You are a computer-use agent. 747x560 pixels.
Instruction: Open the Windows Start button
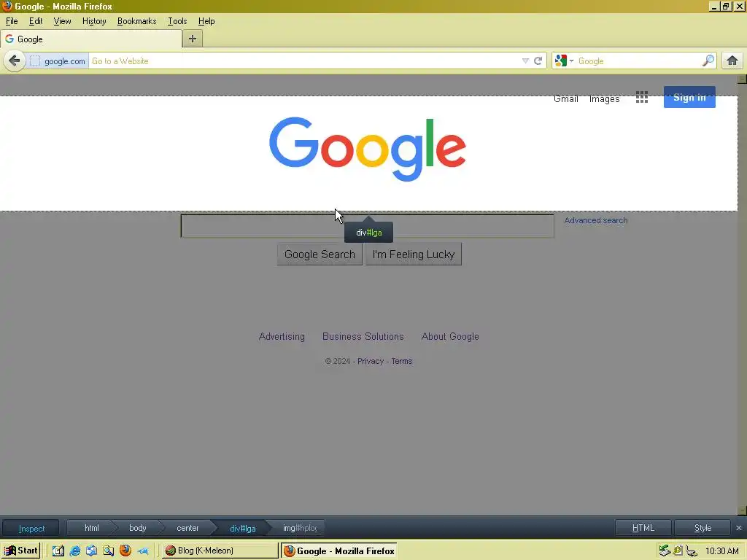(x=21, y=551)
